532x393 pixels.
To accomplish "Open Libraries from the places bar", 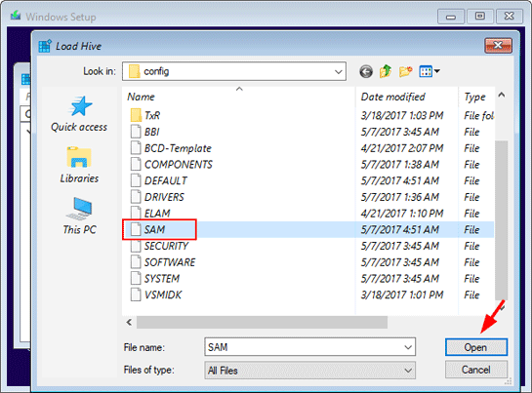I will [x=79, y=165].
